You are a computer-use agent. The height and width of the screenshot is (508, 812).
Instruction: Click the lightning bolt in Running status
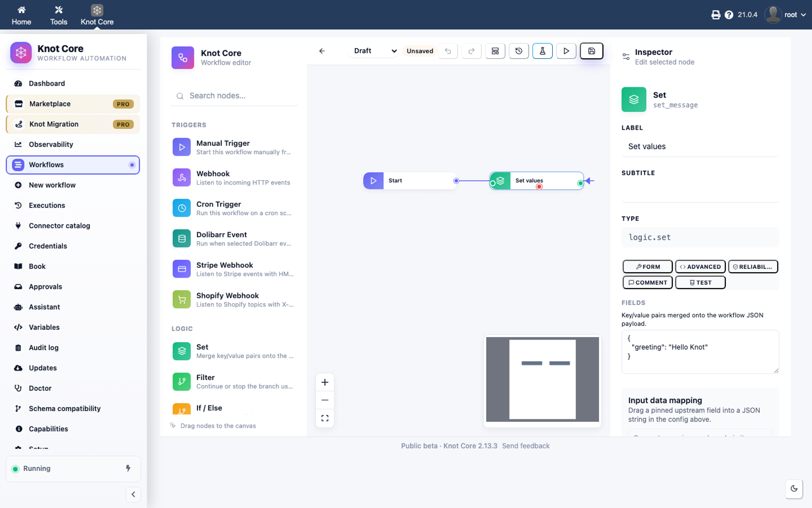(128, 468)
